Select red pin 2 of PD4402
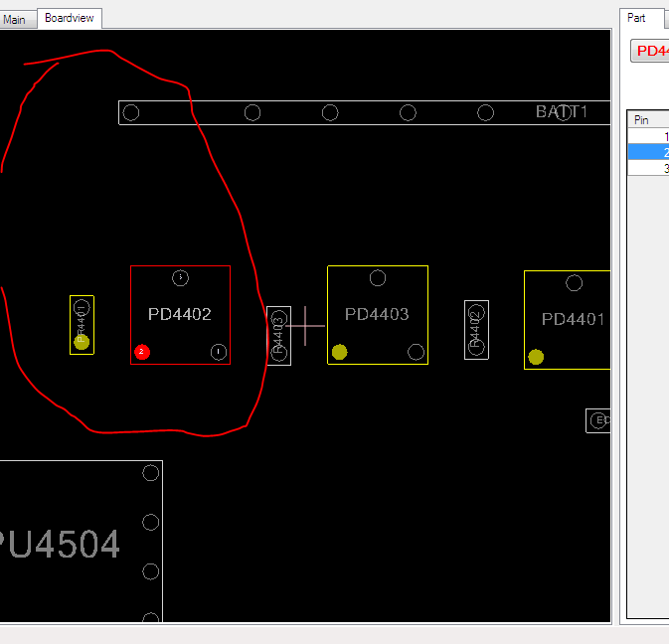The width and height of the screenshot is (669, 644). 142,352
